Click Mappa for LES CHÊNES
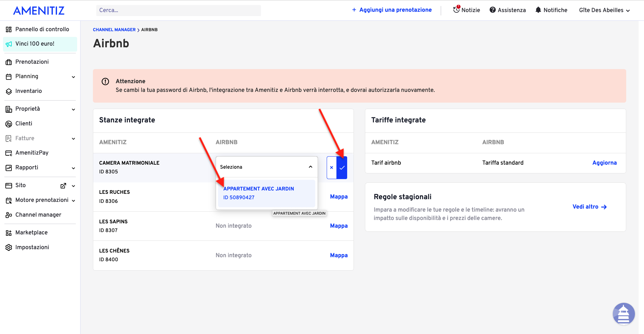This screenshot has height=334, width=644. point(339,255)
